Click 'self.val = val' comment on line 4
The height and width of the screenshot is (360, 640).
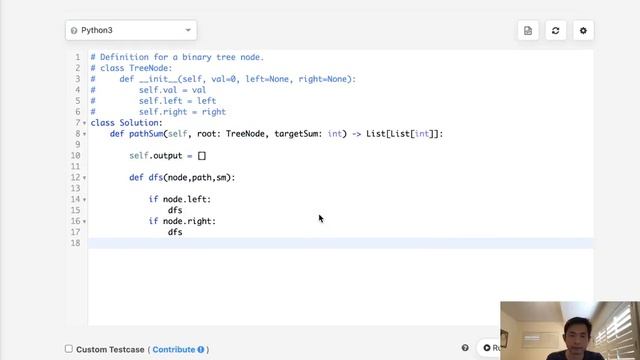[172, 90]
